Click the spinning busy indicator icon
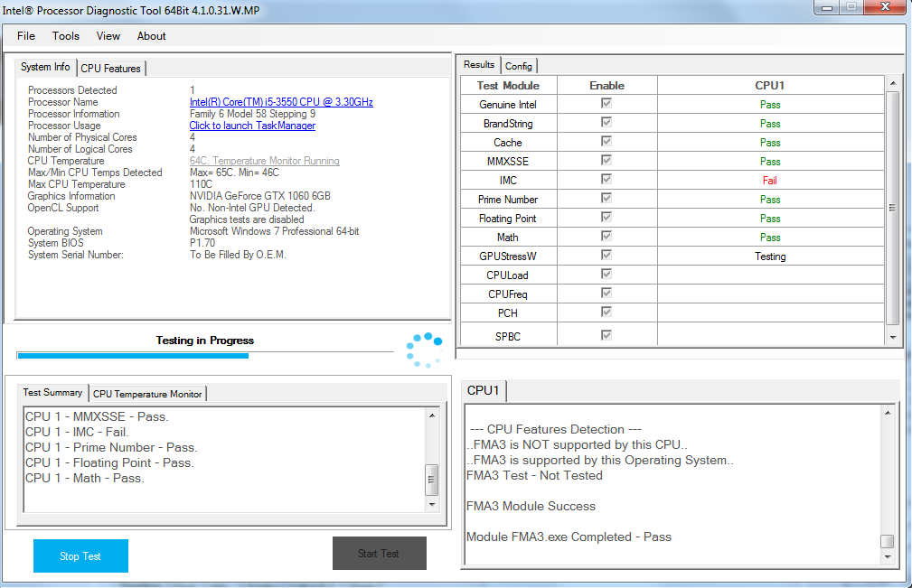912x588 pixels. point(425,350)
